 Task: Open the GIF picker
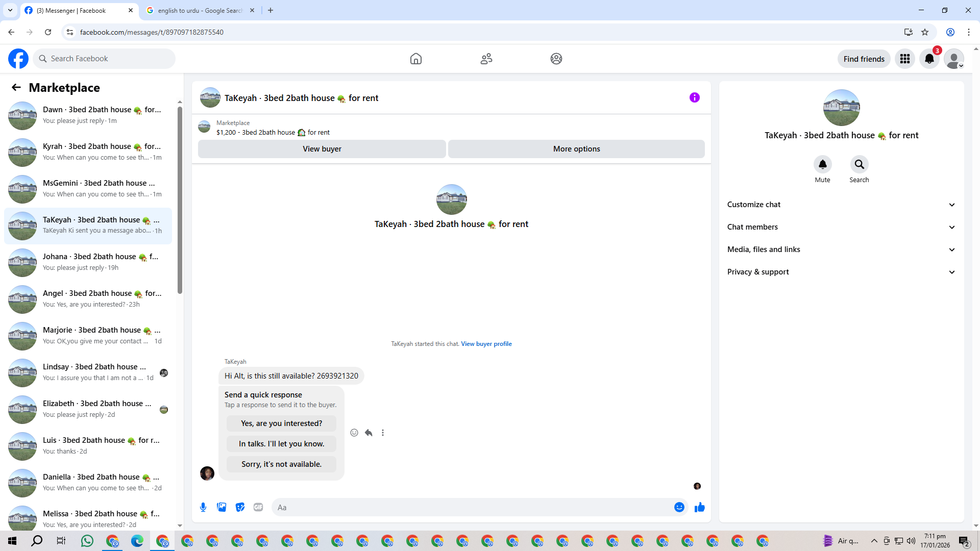click(258, 507)
